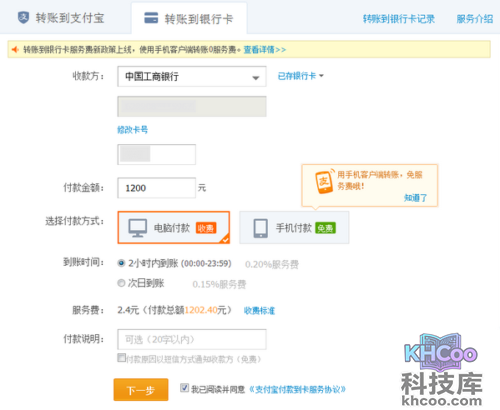Viewport: 500px width, 410px height.
Task: Click the orange Alipay phone icon in tooltip
Action: click(324, 182)
